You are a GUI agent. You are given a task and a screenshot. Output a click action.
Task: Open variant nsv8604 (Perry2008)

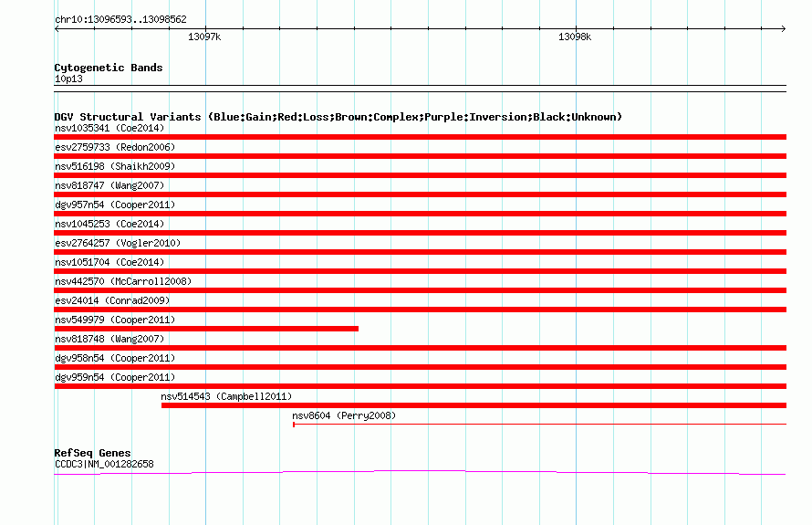point(344,415)
